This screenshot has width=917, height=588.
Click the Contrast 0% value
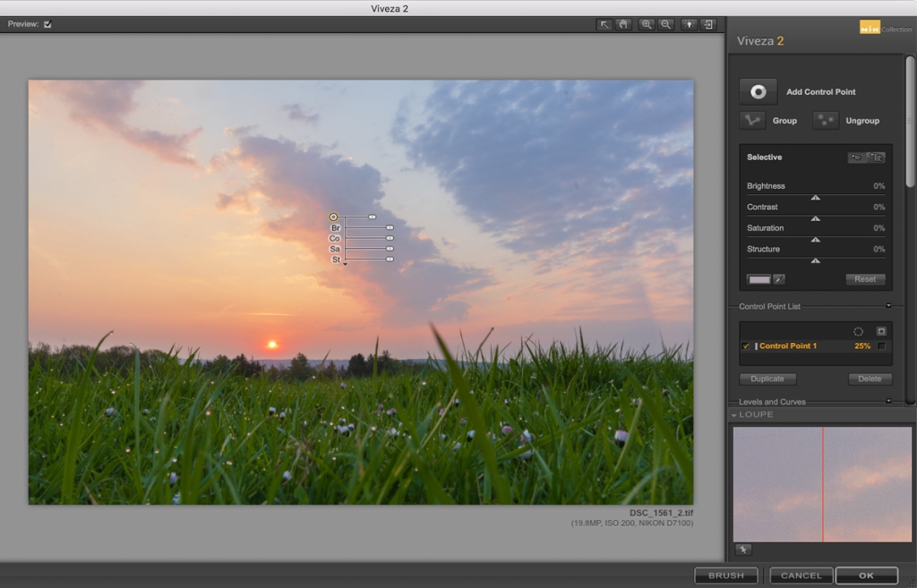point(879,207)
